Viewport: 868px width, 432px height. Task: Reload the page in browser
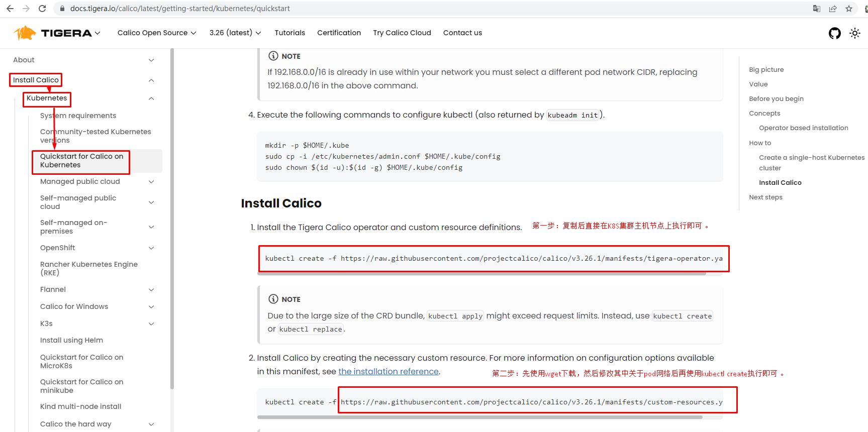42,9
